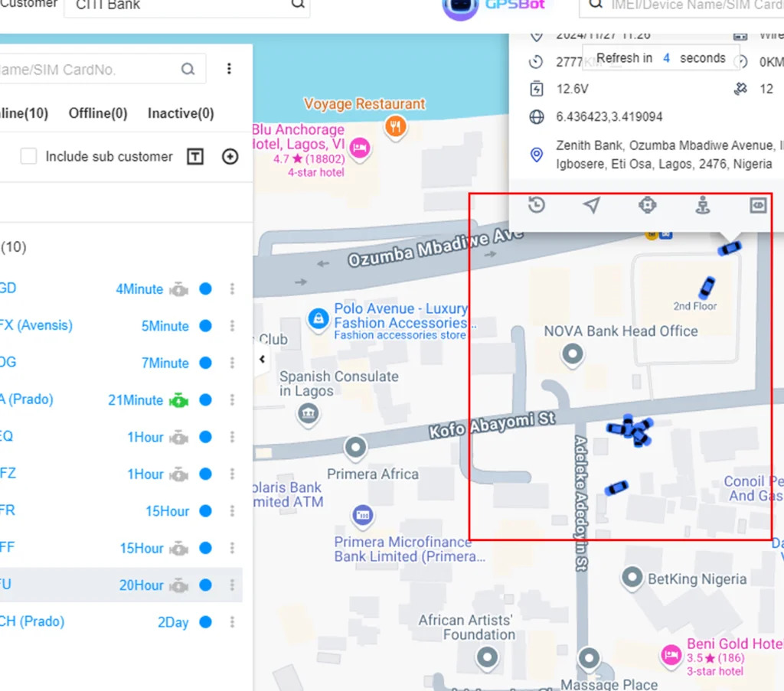Open more options for the 21Minute Prado row
This screenshot has width=784, height=691.
tap(232, 399)
